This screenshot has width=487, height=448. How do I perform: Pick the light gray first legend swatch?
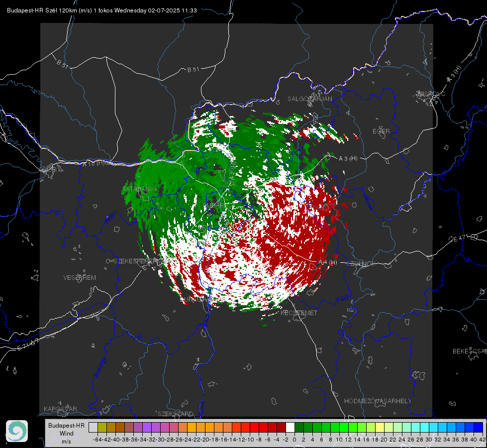coord(93,427)
